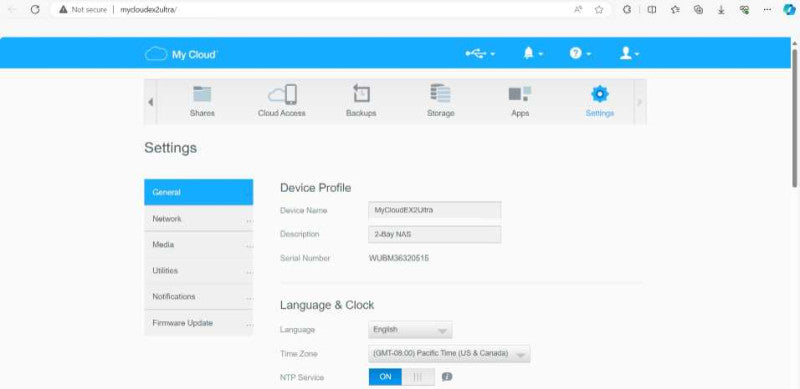Open the Storage section
Screen dimensions: 800x389
440,101
